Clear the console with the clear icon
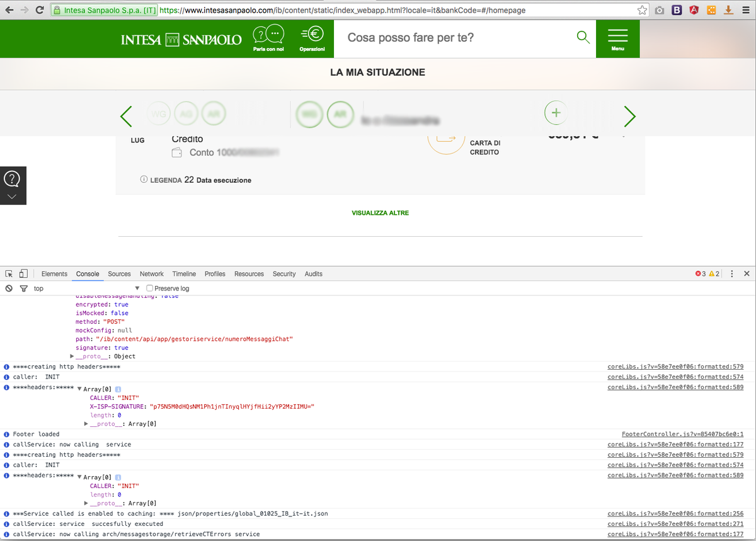Image resolution: width=756 pixels, height=541 pixels. (x=9, y=288)
